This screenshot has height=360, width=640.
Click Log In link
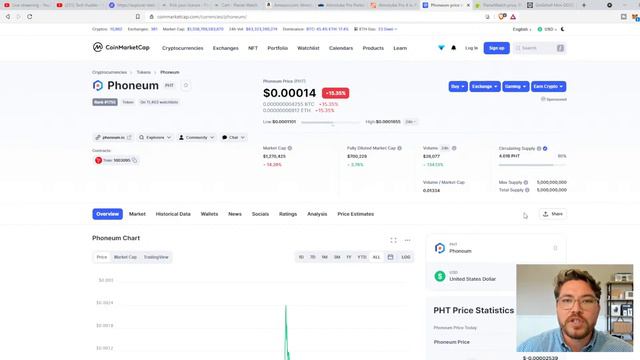point(471,48)
